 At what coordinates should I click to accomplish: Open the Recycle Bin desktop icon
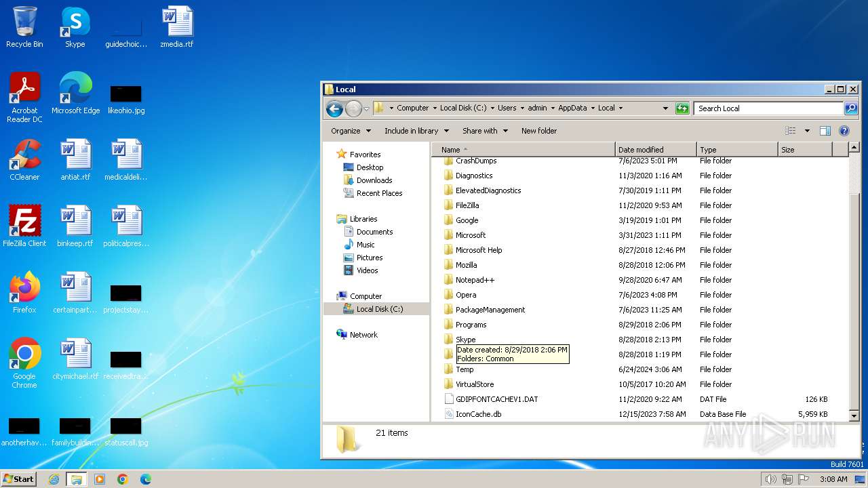[x=24, y=27]
